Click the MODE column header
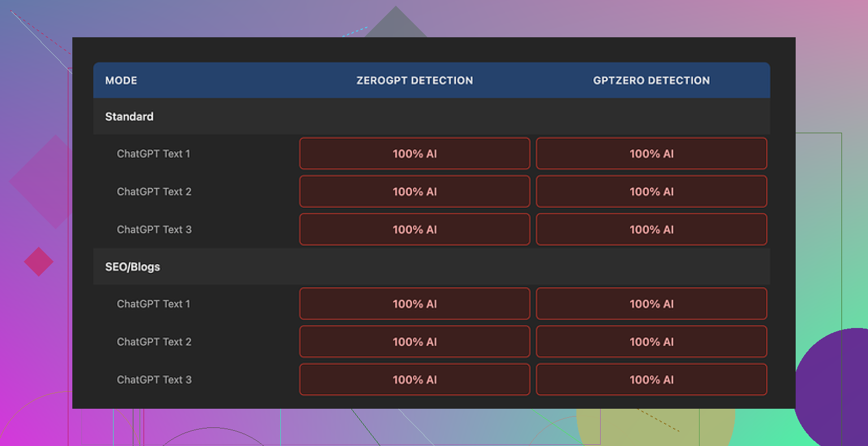868x446 pixels. (x=121, y=81)
